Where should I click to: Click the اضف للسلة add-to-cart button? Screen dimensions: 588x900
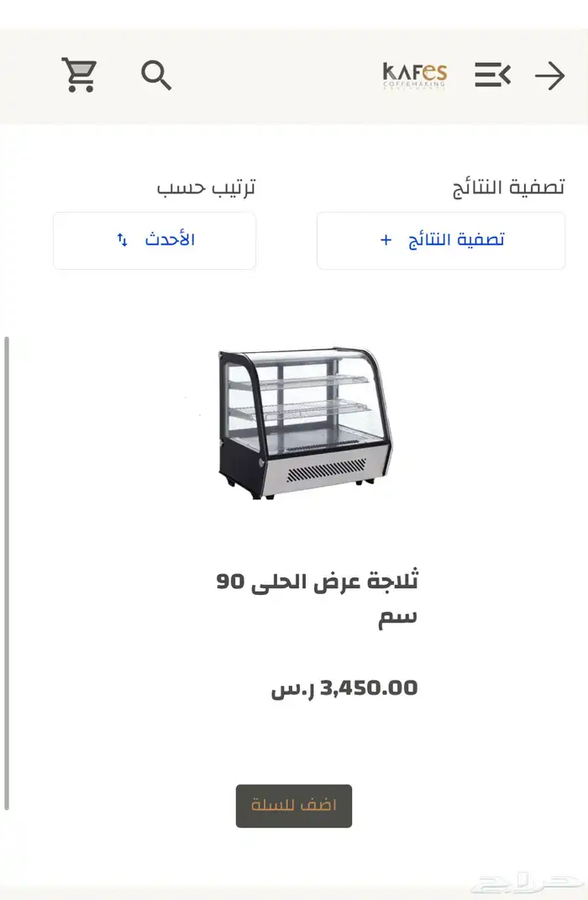pos(293,805)
